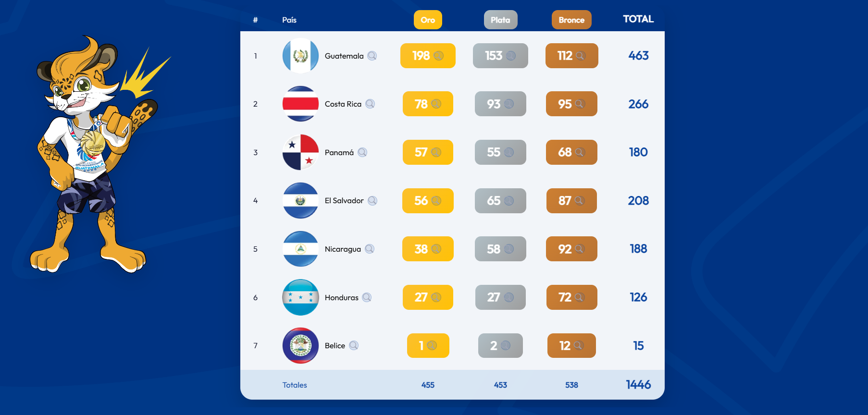868x415 pixels.
Task: Click magnifier icon next to Guatemala
Action: pos(372,56)
